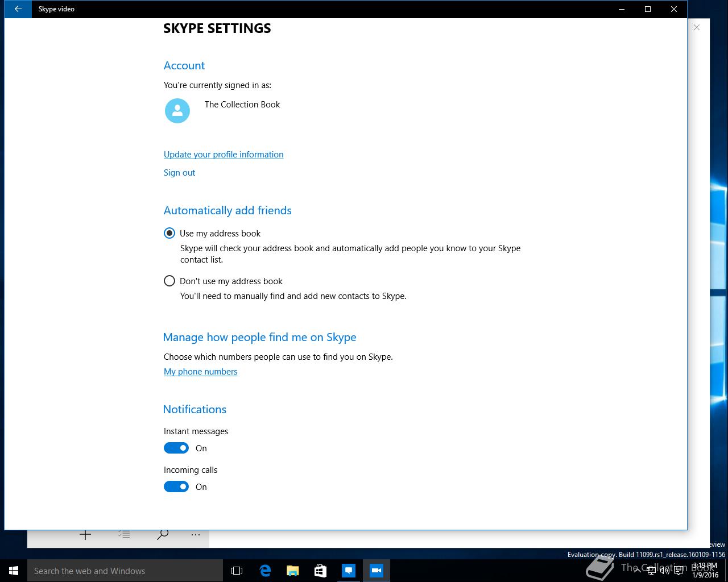Maximize the Skype video window
Screen dimensions: 728x582
648,9
